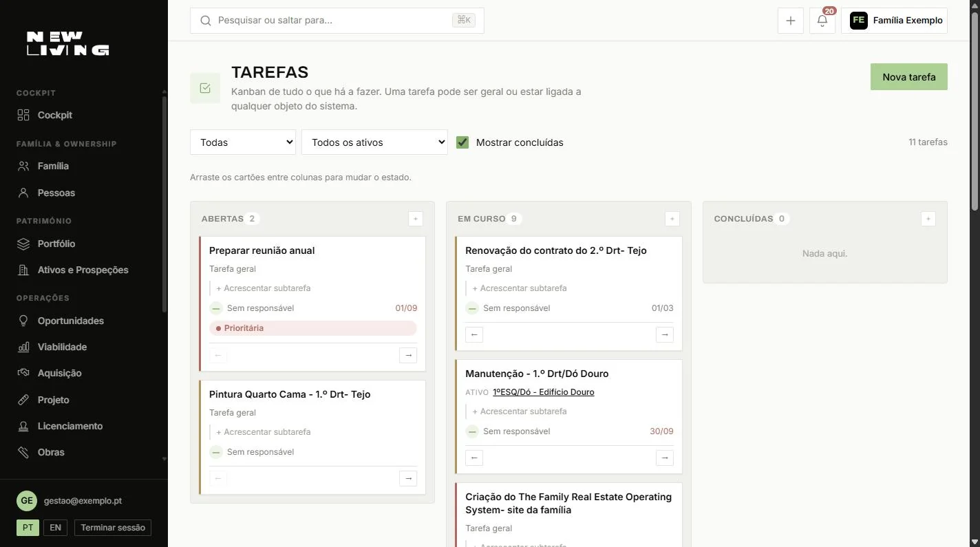Assign responsible on Preparar reunião anual
Image resolution: width=980 pixels, height=547 pixels.
click(252, 308)
